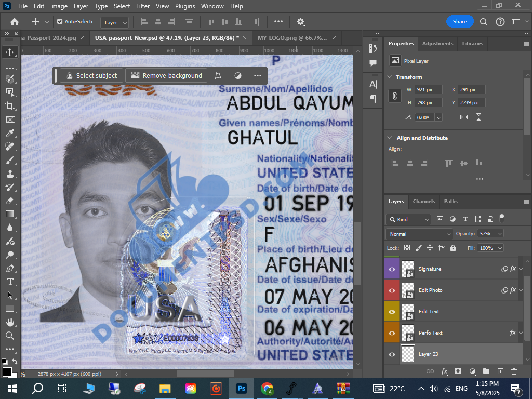Open the Filter menu
Viewport: 532px width, 399px height.
tap(143, 6)
